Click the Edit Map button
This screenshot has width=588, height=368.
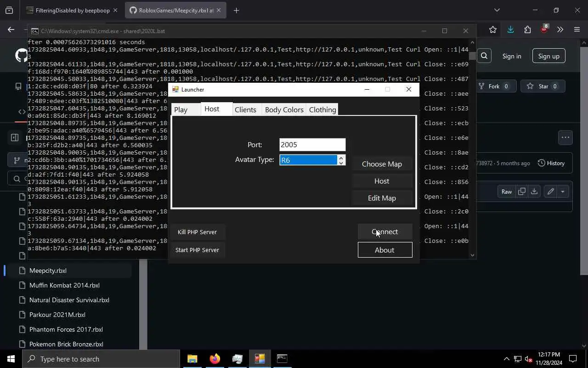click(382, 198)
